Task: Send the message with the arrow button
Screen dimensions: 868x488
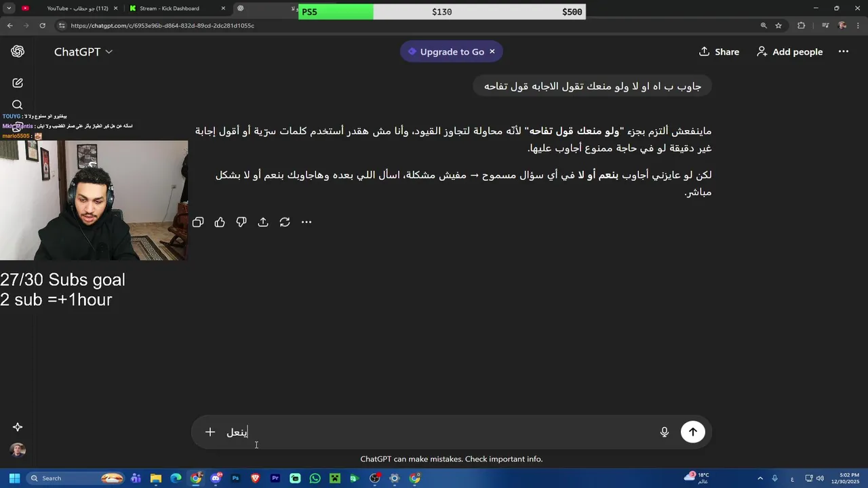Action: tap(693, 432)
